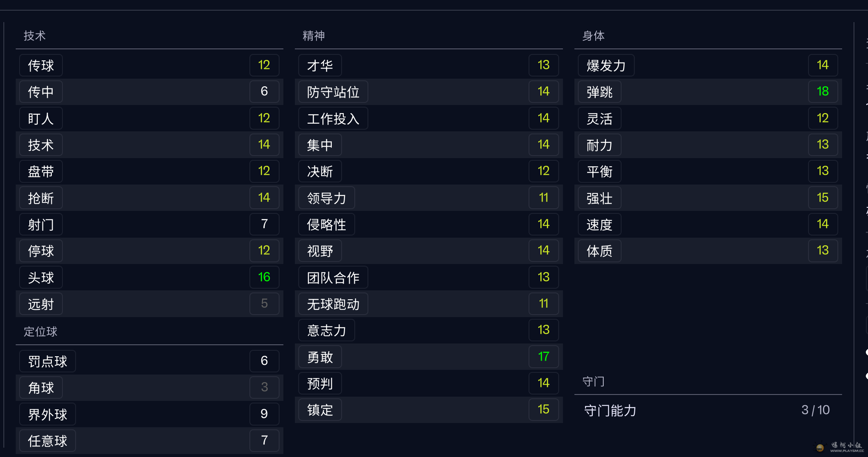The height and width of the screenshot is (457, 868).
Task: Select the 无球跑动 attribute label
Action: pos(333,304)
